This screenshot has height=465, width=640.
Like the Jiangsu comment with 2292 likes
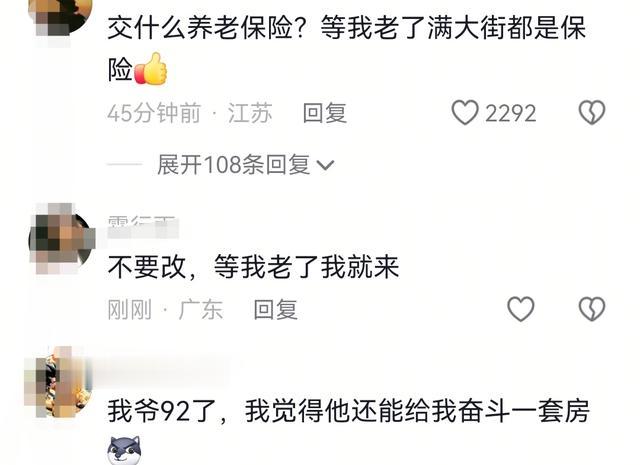coord(464,112)
